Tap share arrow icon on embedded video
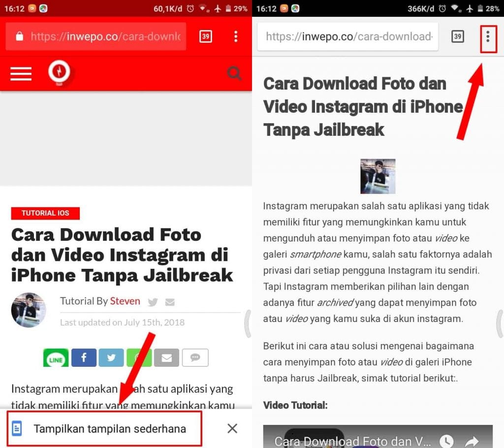Viewport: 504px width, 448px height. 472,441
